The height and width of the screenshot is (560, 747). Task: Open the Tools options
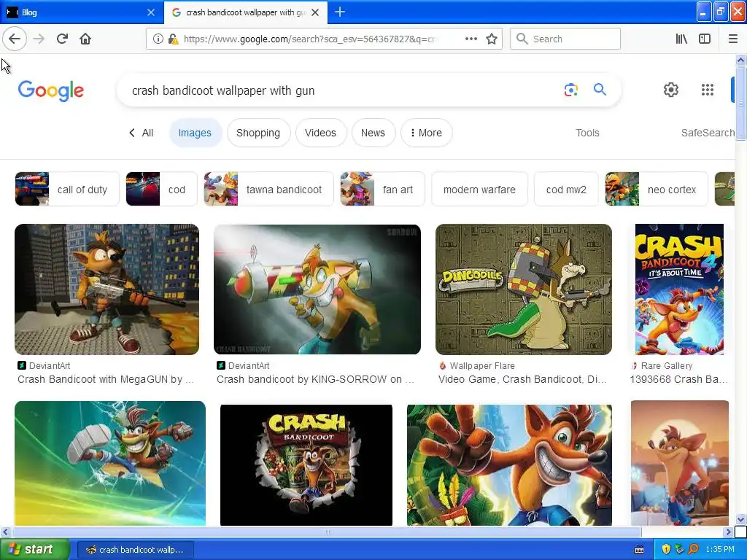pyautogui.click(x=587, y=133)
